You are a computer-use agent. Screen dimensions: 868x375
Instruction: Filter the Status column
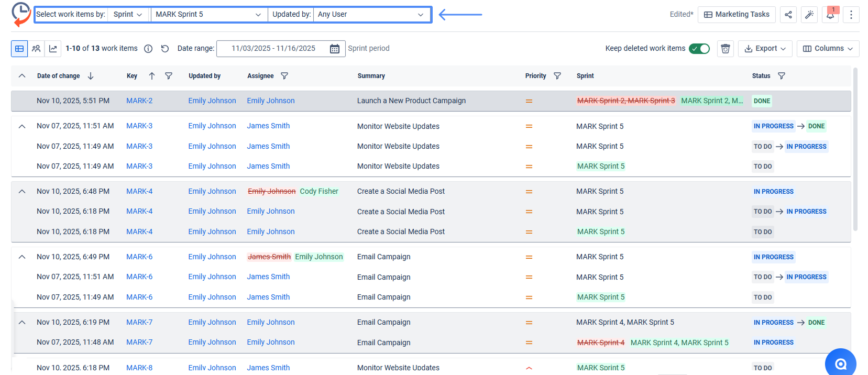click(x=782, y=76)
